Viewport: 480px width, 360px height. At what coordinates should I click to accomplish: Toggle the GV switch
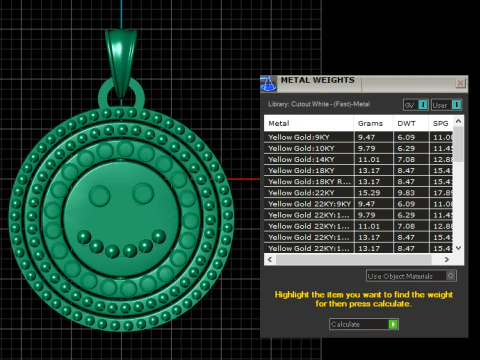[x=416, y=105]
